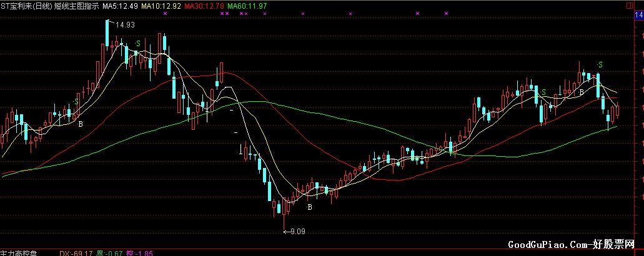Click the blue 14 price axis label

(x=640, y=15)
